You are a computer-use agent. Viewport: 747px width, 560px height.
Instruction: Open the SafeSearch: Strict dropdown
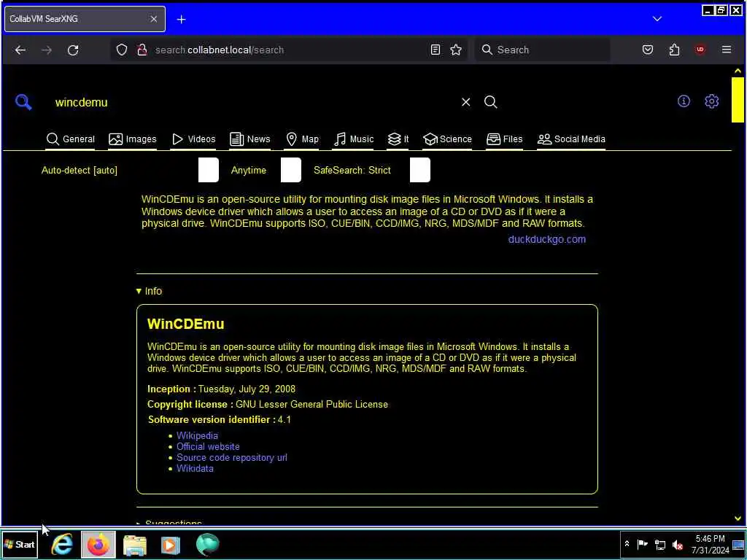pos(371,171)
